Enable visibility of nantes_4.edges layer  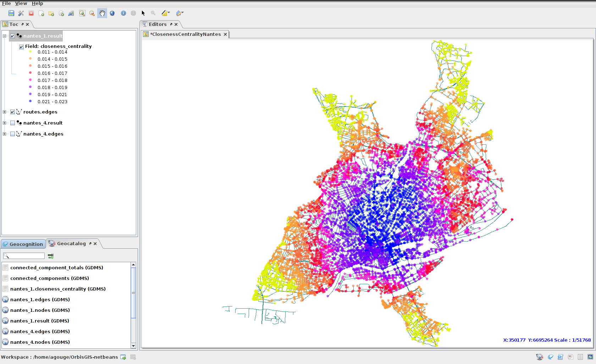13,134
